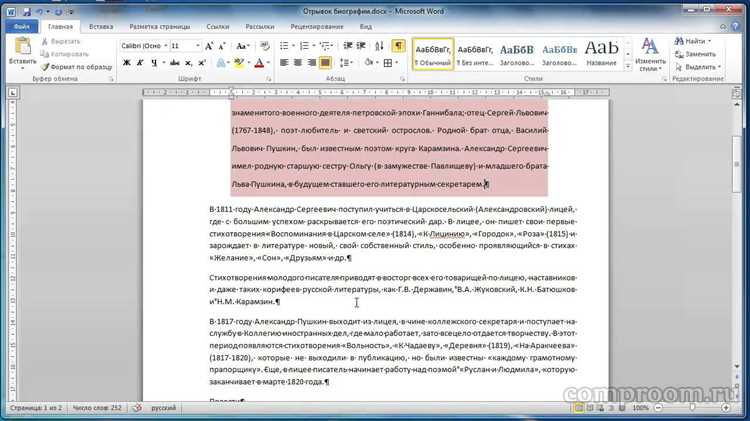Apply the Normal (Обычный) style
Screen dimensions: 750x421
click(433, 55)
